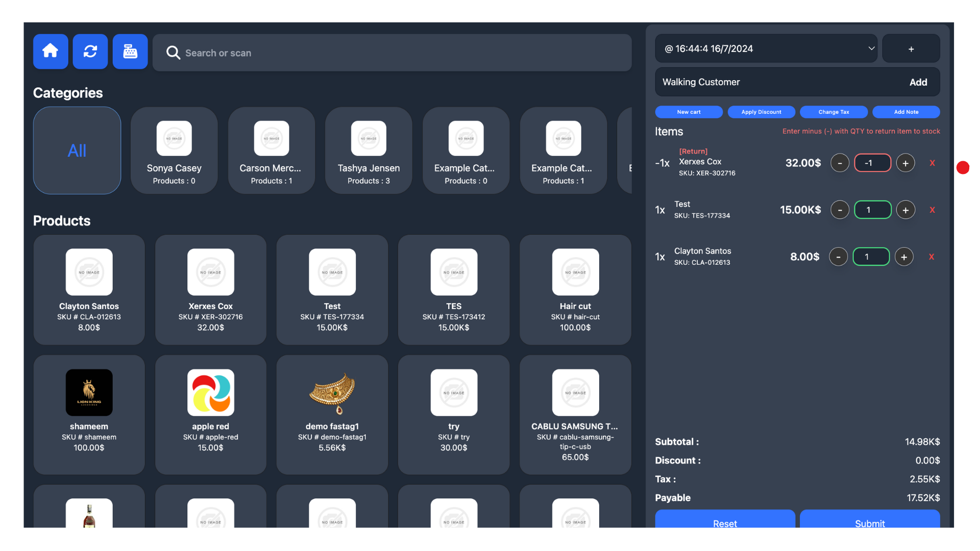Increase Xerxes Cox return quantity
Screen dimensions: 980x551
coord(905,163)
